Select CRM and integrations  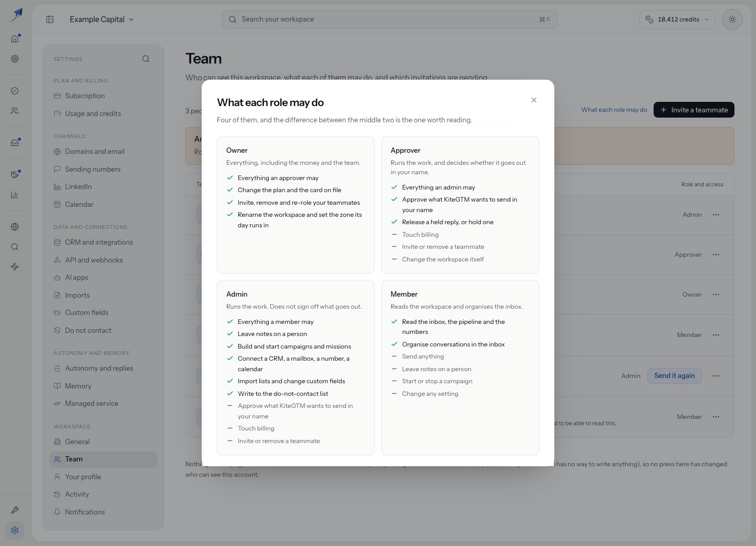point(103,243)
